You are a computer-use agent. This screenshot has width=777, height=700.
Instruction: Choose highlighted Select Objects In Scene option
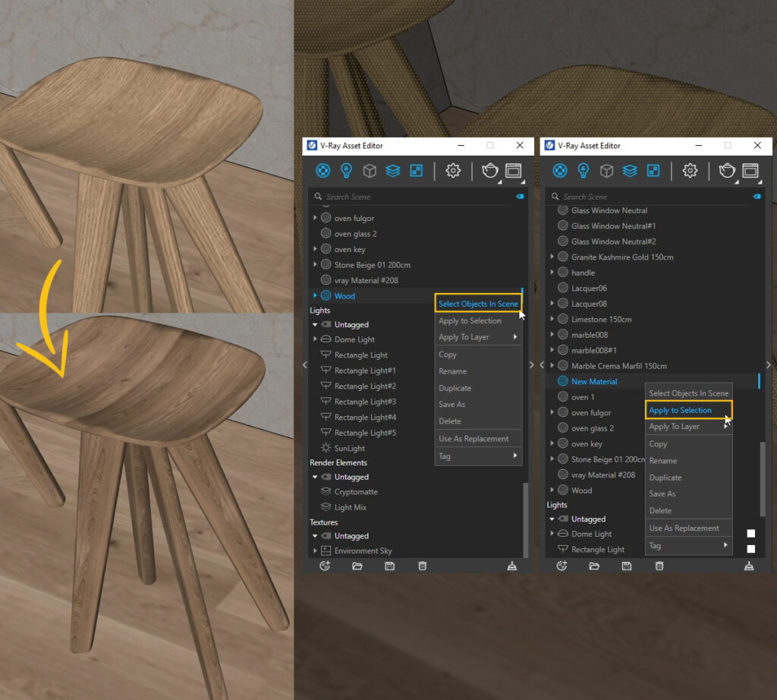(478, 304)
